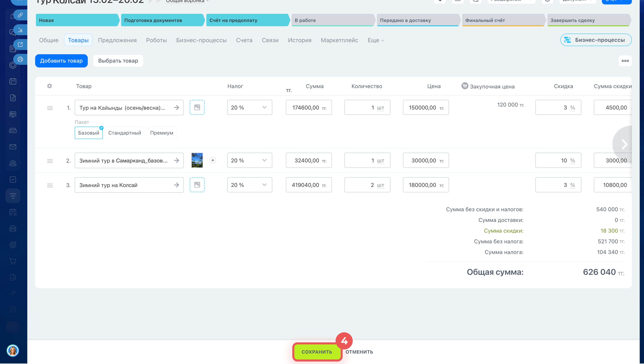Click the table settings gear icon
The height and width of the screenshot is (364, 644).
49,86
